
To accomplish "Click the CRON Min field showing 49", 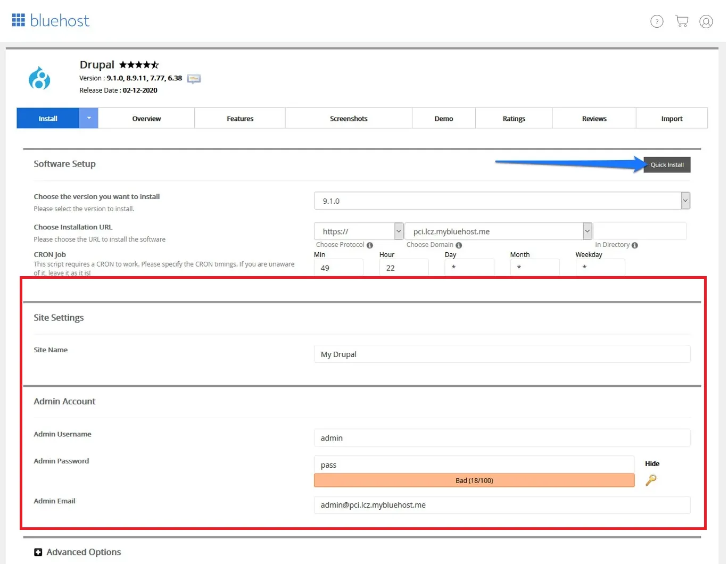I will click(x=338, y=268).
